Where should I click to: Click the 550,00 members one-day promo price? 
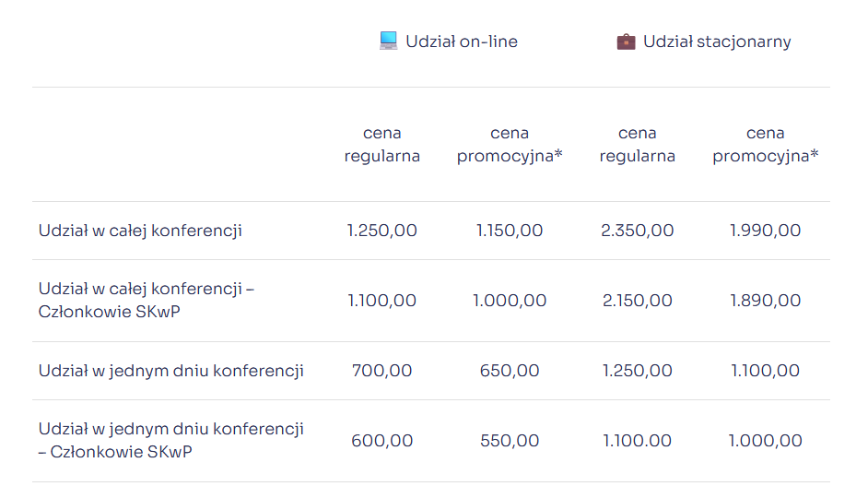(510, 441)
